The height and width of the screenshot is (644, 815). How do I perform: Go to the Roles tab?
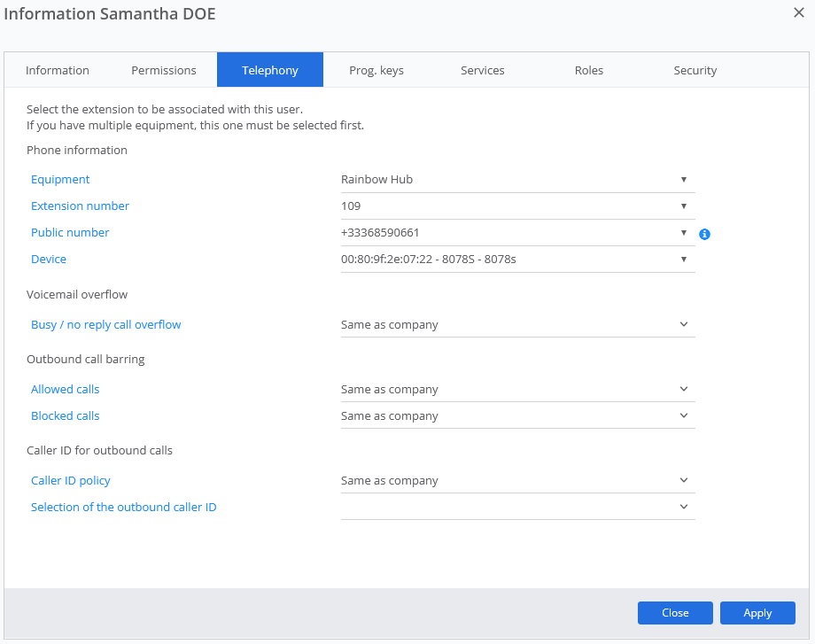(x=589, y=70)
